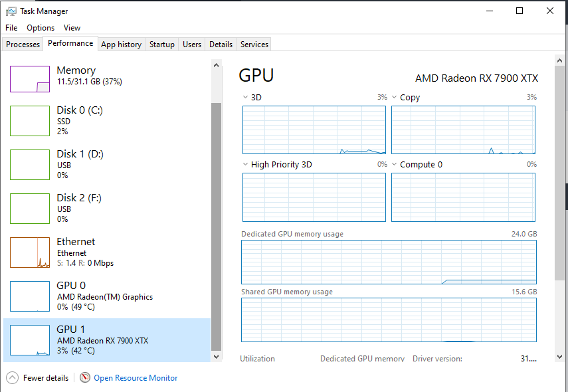Screen dimensions: 568x392
Task: Click the Resource Monitor gauge icon
Action: (85, 377)
